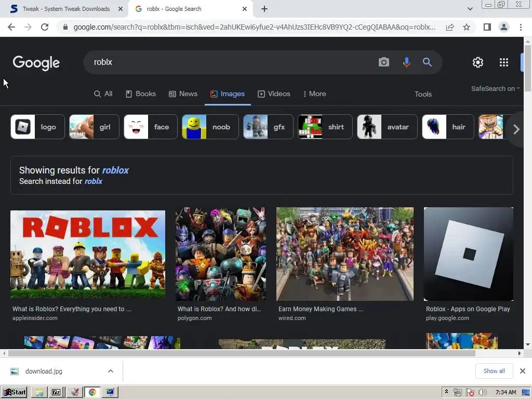Image resolution: width=532 pixels, height=399 pixels.
Task: Open the tab search dropdown chevron
Action: 470,9
